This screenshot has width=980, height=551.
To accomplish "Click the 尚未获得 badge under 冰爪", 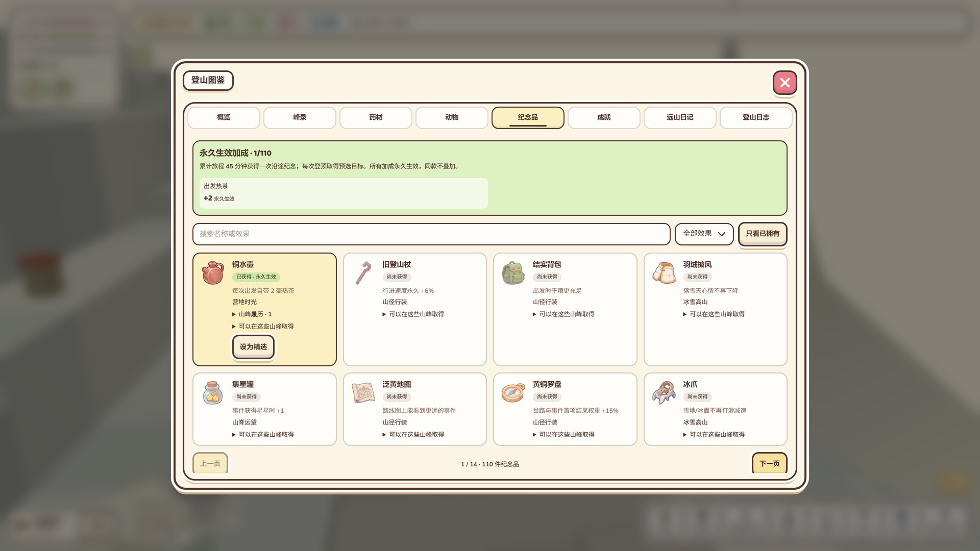I will pyautogui.click(x=697, y=397).
